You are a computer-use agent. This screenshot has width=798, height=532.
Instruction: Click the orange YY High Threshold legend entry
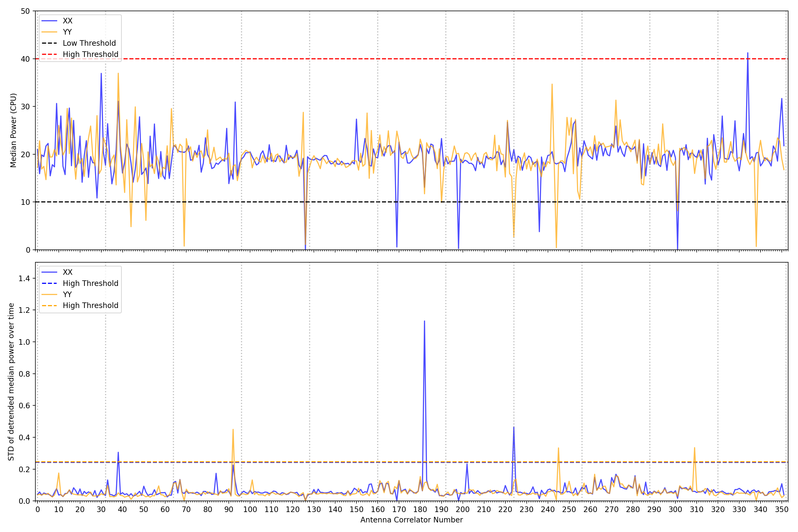click(x=90, y=305)
